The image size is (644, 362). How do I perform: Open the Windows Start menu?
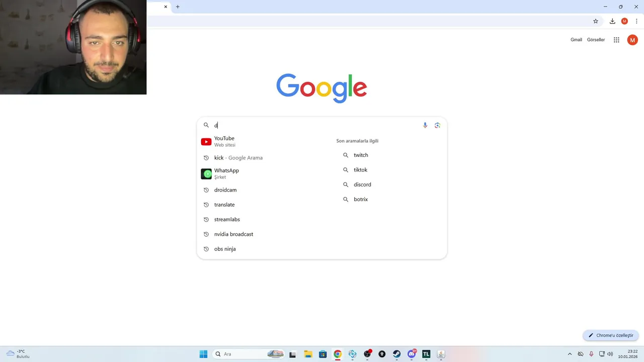(x=203, y=354)
